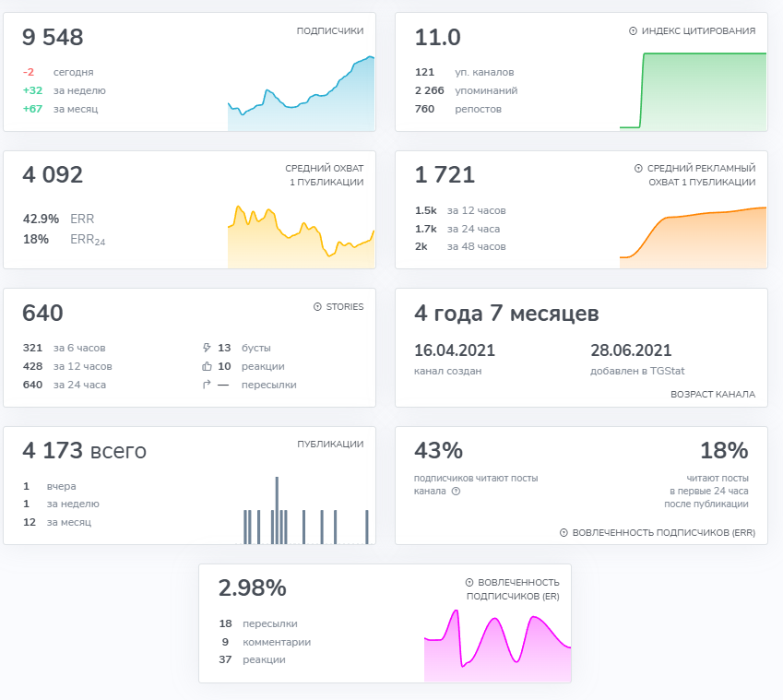Click the 4 173 всего publications total
The image size is (783, 700).
pyautogui.click(x=85, y=450)
